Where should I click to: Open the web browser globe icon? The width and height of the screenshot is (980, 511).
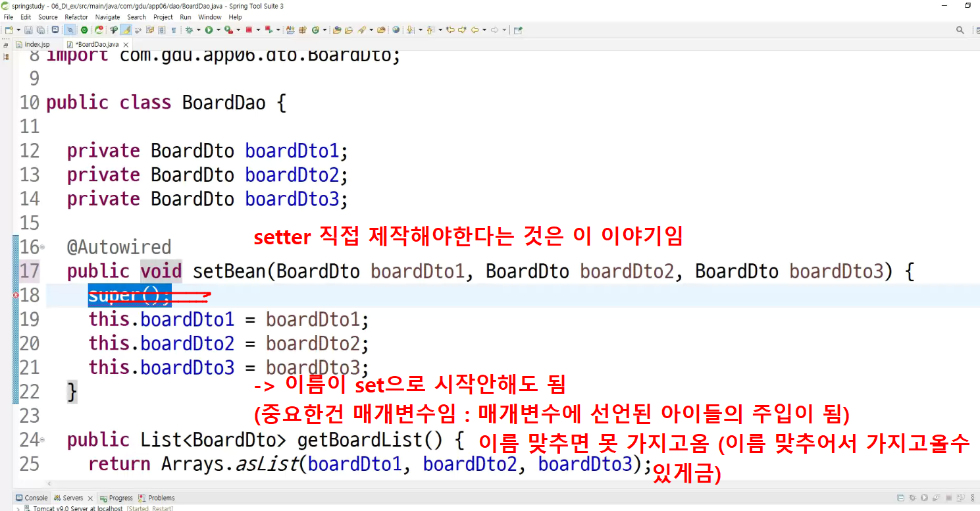coord(396,30)
